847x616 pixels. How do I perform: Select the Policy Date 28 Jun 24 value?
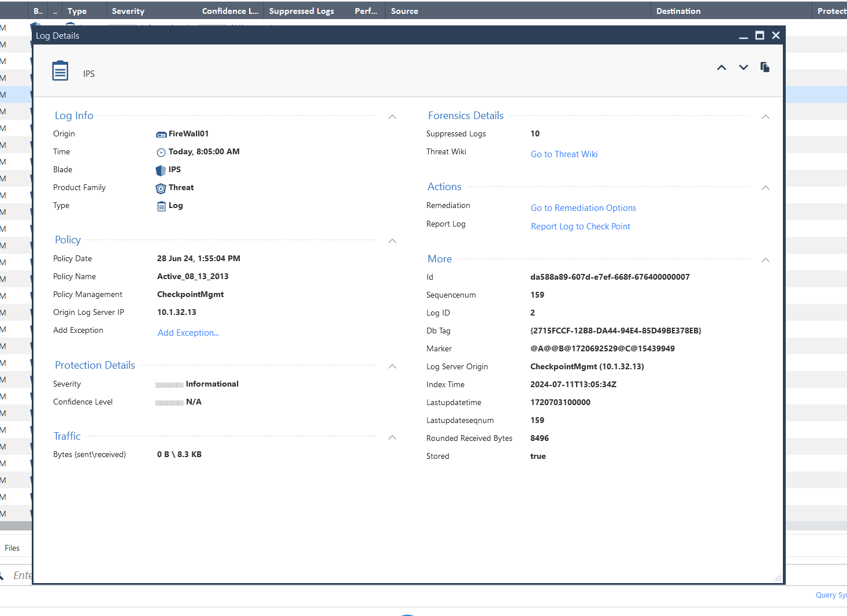(x=199, y=258)
